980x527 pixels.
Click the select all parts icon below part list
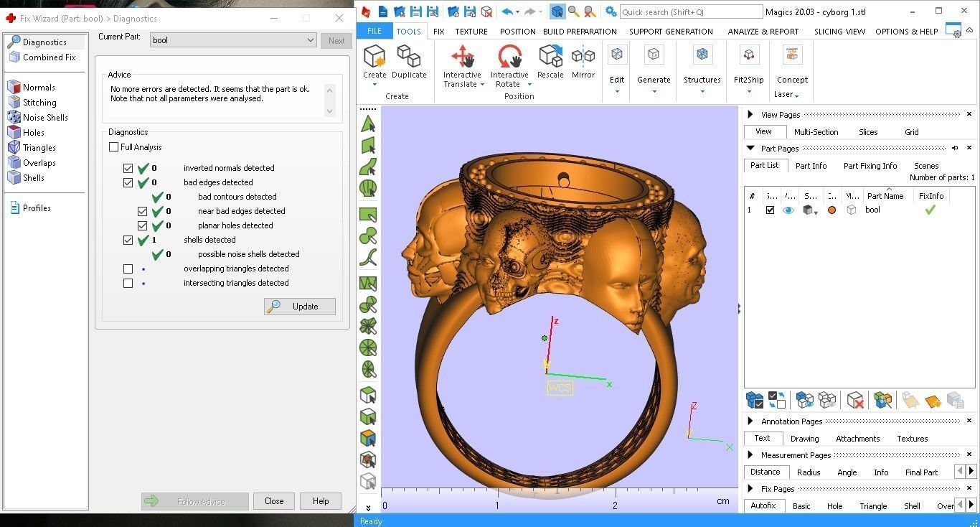click(x=755, y=400)
